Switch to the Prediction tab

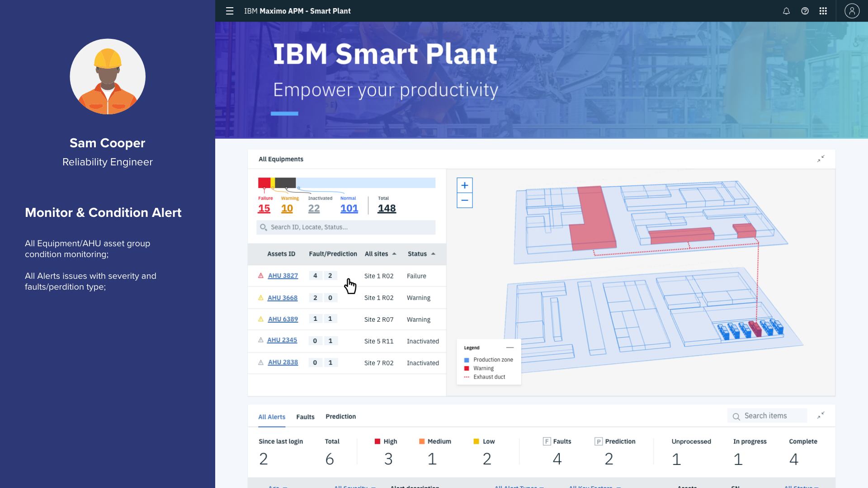tap(340, 417)
